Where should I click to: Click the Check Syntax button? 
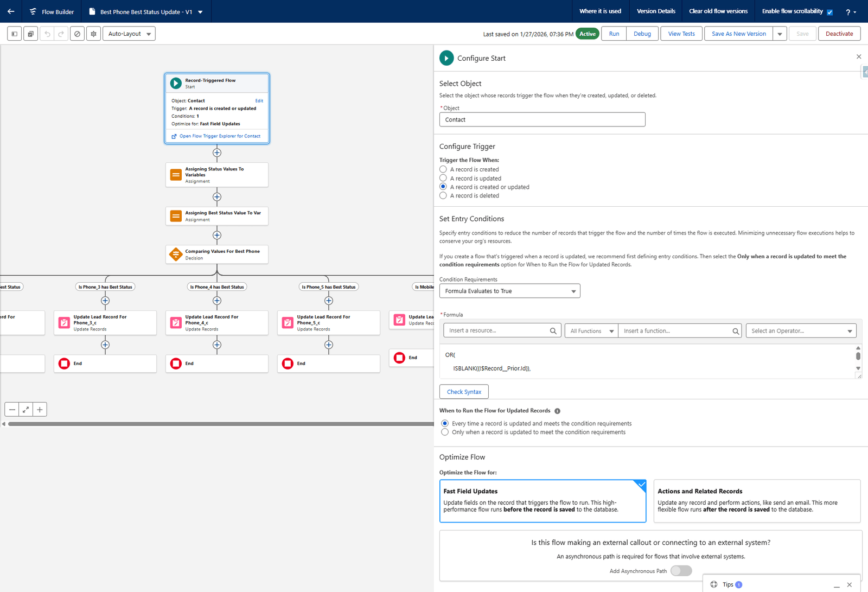(x=464, y=392)
